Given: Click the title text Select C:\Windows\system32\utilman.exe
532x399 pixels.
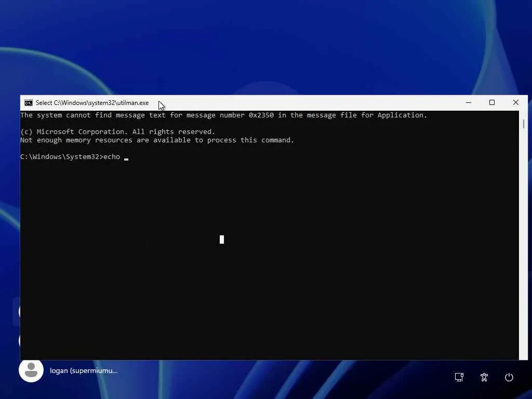Looking at the screenshot, I should click(92, 103).
